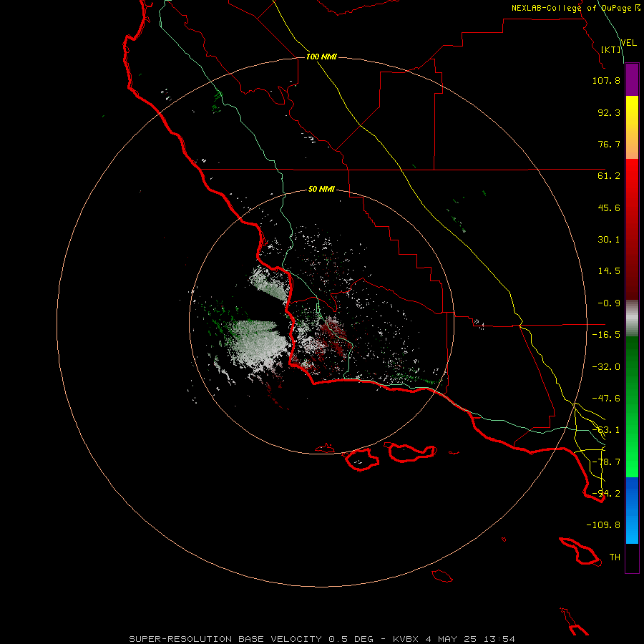644x644 pixels.
Task: Click the -16.5 legend value
Action: pos(606,335)
